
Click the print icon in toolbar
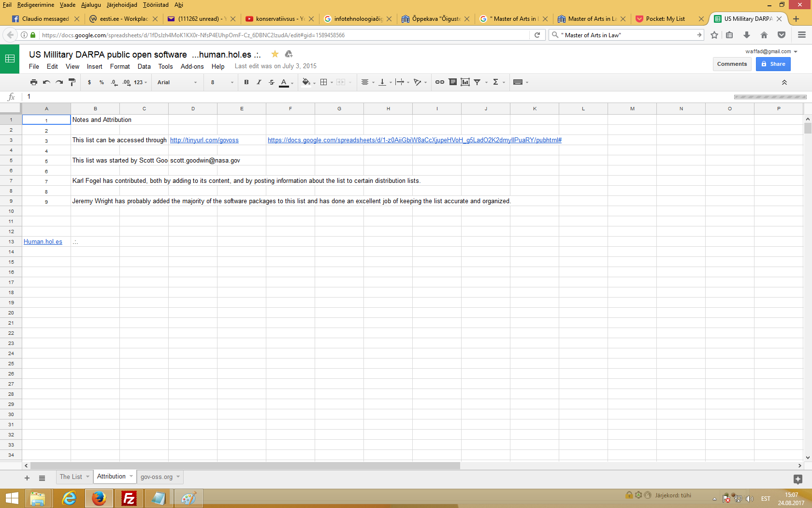tap(33, 82)
